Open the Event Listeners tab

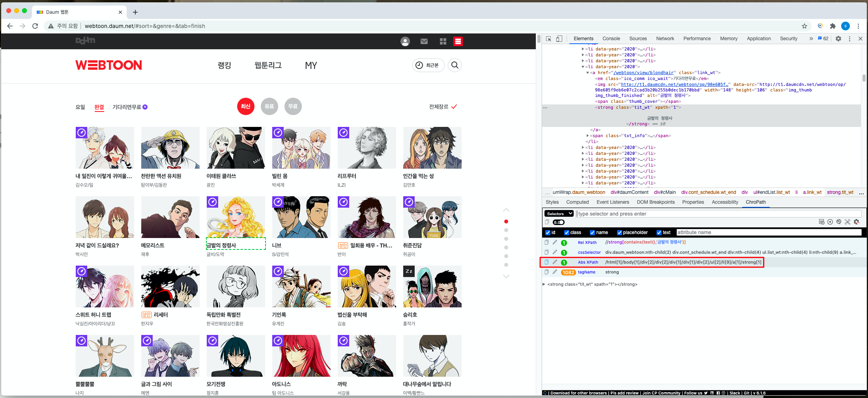point(613,202)
